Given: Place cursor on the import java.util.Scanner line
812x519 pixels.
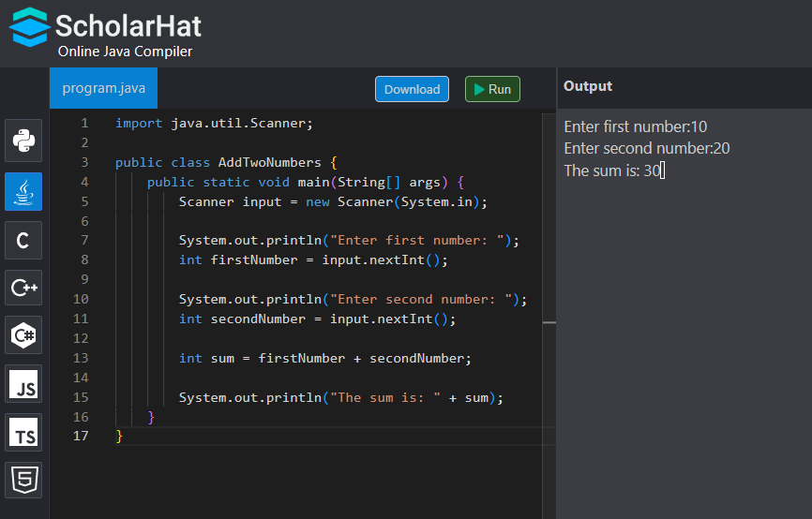Looking at the screenshot, I should tap(214, 123).
